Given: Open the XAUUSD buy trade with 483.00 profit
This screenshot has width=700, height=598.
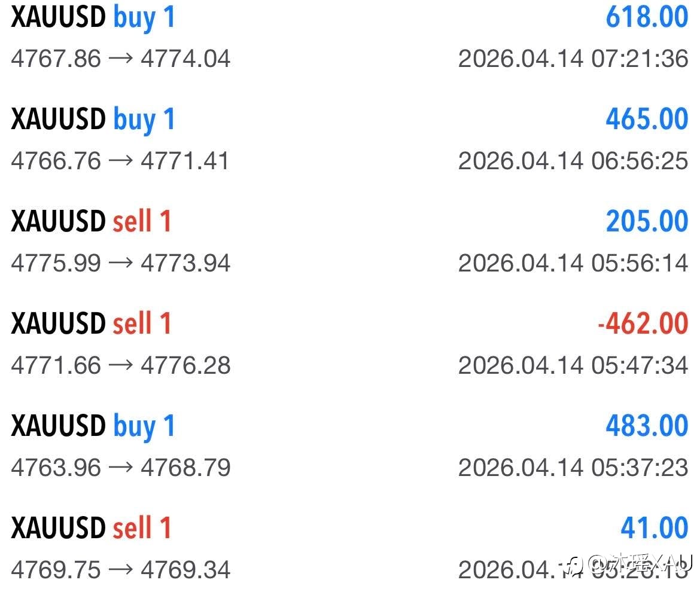Looking at the screenshot, I should pyautogui.click(x=93, y=426).
